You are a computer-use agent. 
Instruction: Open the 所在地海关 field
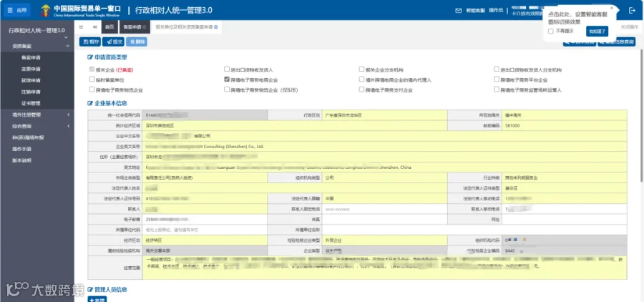coord(565,115)
